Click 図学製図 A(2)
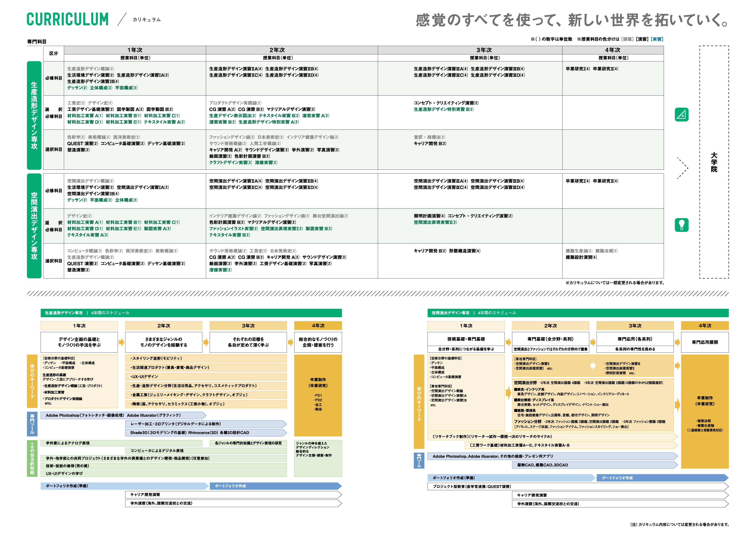 click(130, 109)
